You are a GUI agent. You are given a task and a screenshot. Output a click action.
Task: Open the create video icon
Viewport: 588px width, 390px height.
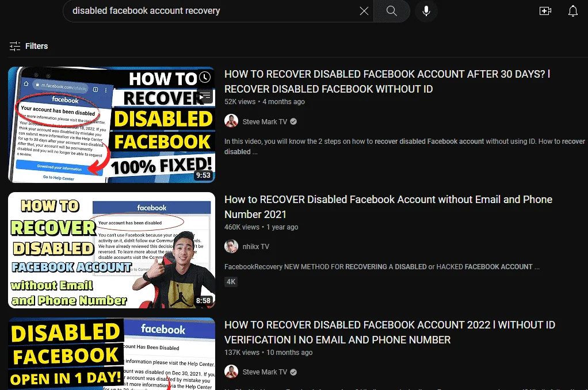click(x=545, y=11)
